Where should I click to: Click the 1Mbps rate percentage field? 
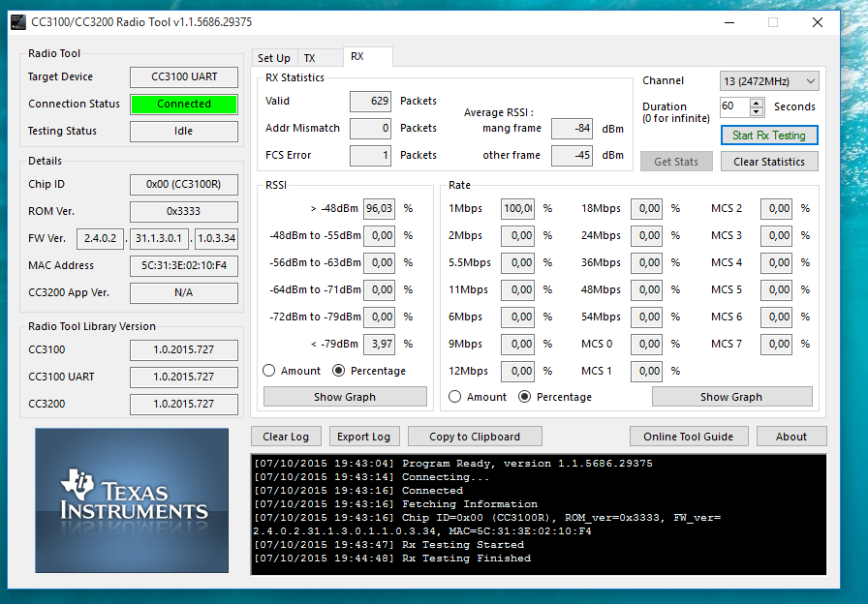517,208
